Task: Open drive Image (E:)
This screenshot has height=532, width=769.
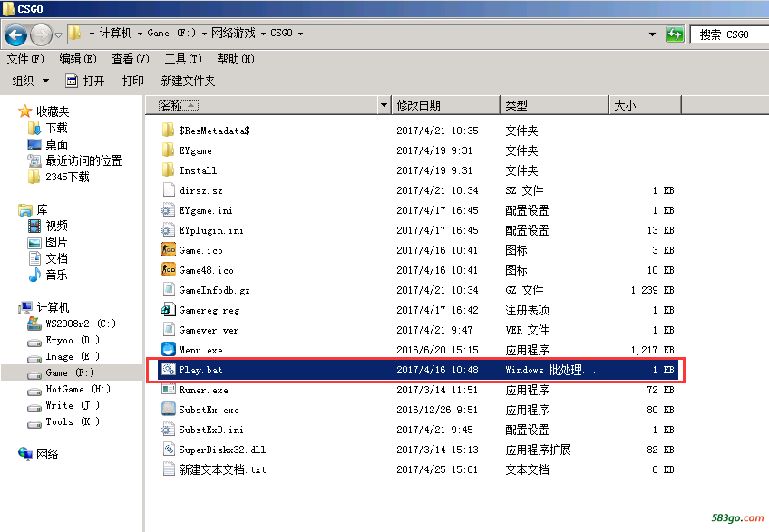Action: (x=73, y=356)
